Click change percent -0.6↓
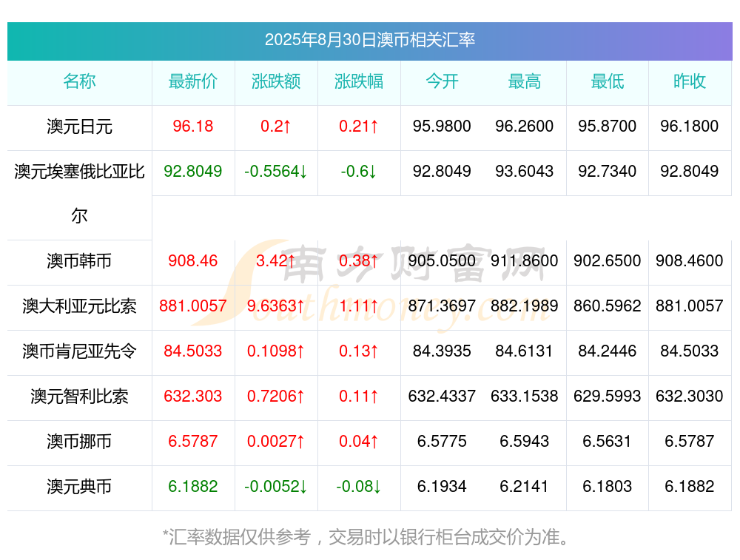Screen dimensions: 740x560 pos(359,172)
